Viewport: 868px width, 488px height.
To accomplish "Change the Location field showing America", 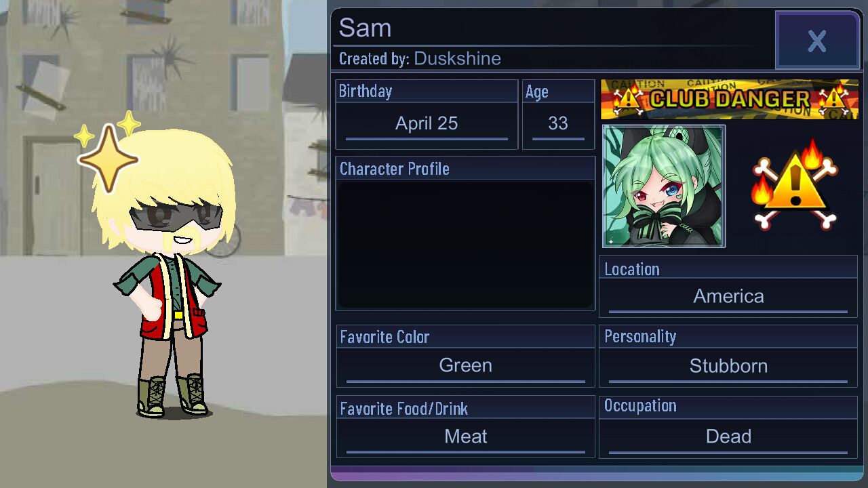I will 728,297.
